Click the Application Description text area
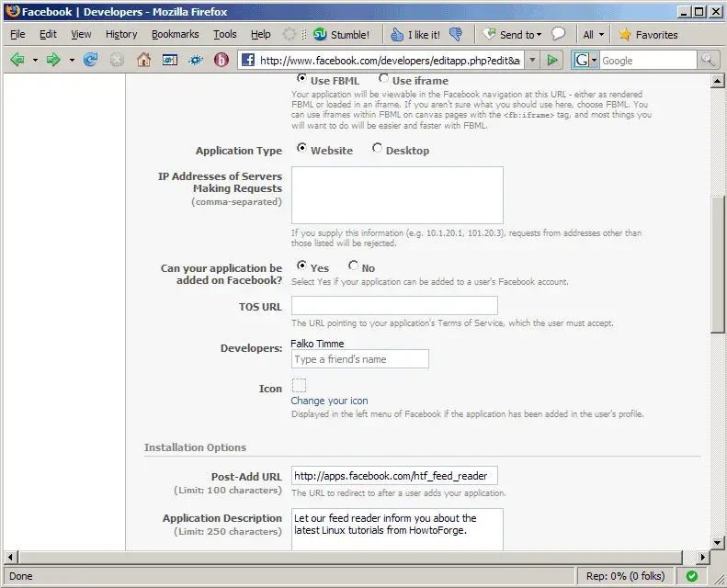 tap(397, 529)
